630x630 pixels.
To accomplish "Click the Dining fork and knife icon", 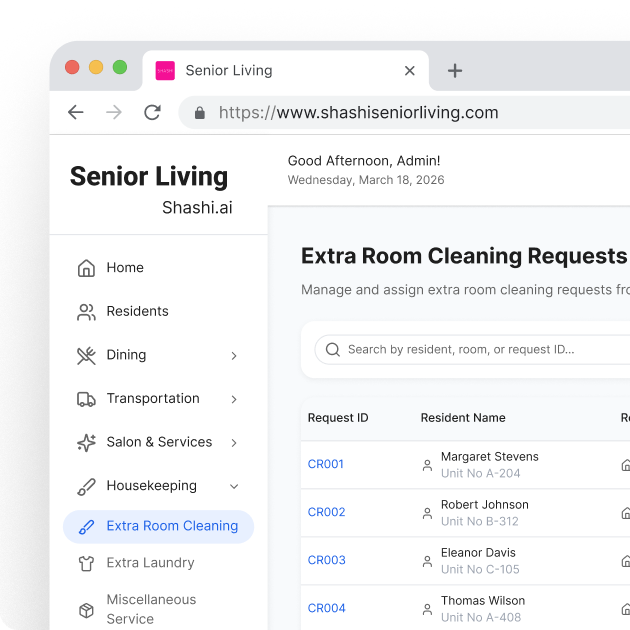I will tap(86, 355).
